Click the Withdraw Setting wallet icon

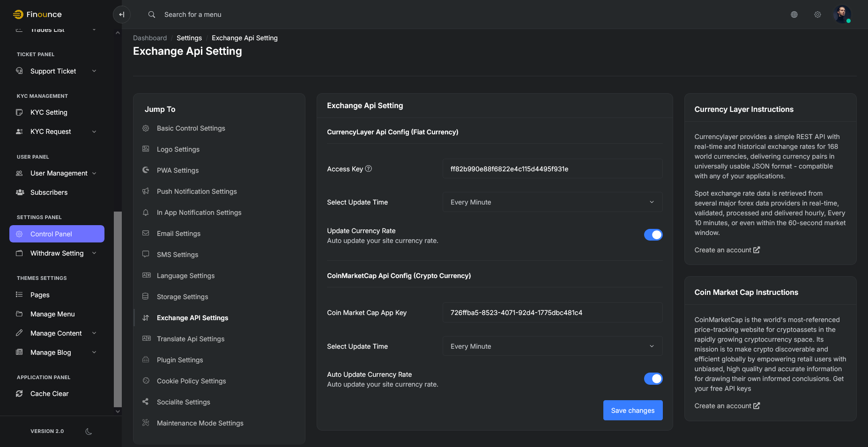[x=19, y=253]
